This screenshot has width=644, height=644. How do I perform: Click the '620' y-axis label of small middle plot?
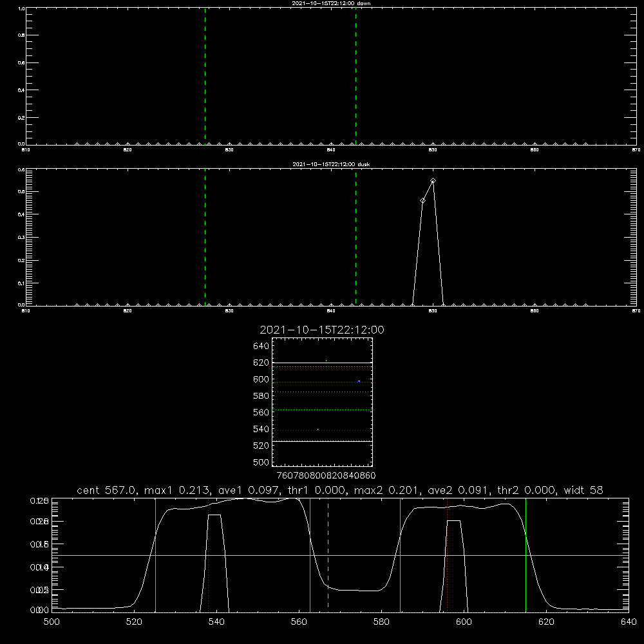coord(261,363)
